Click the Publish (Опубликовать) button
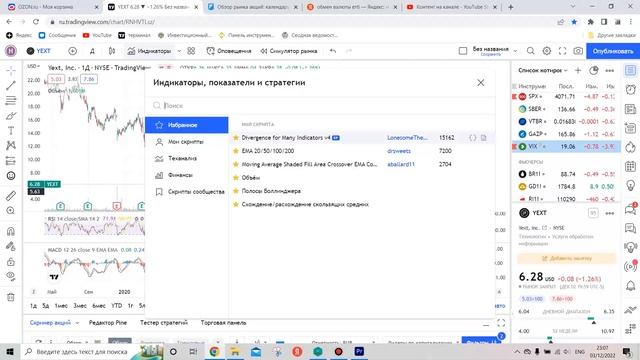The width and height of the screenshot is (640, 360). pyautogui.click(x=613, y=51)
